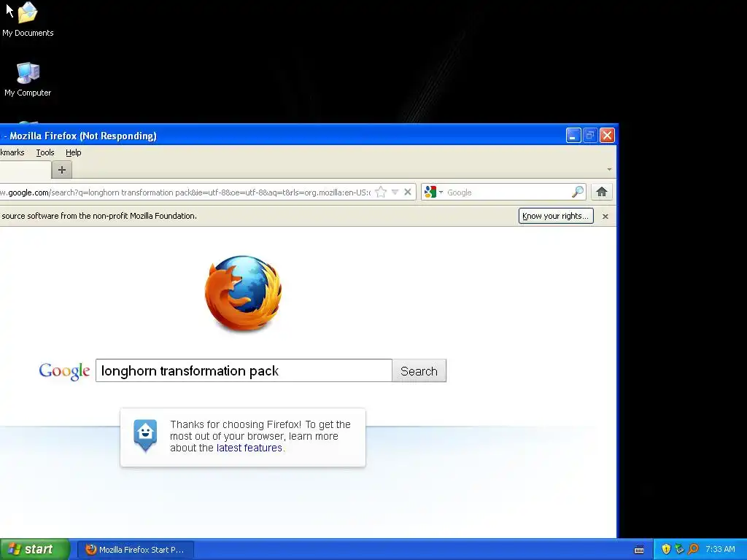This screenshot has height=560, width=747.
Task: Stop loading the page with X icon
Action: [x=408, y=192]
